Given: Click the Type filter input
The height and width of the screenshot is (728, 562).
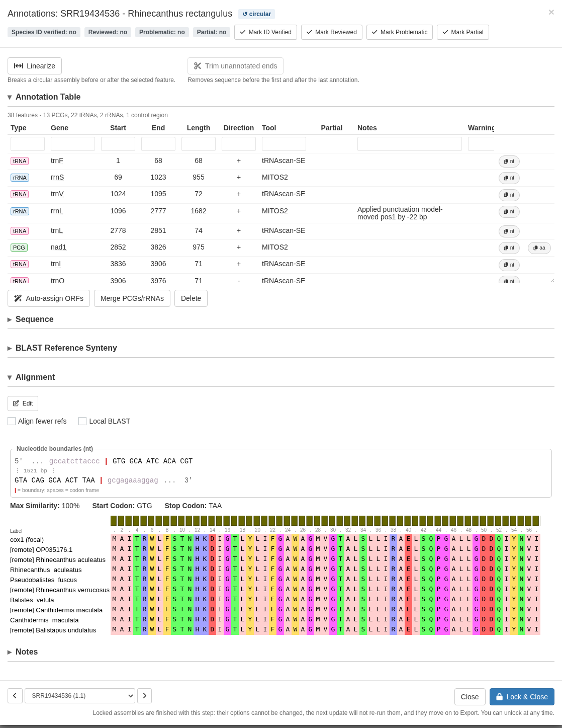Looking at the screenshot, I should 28,144.
